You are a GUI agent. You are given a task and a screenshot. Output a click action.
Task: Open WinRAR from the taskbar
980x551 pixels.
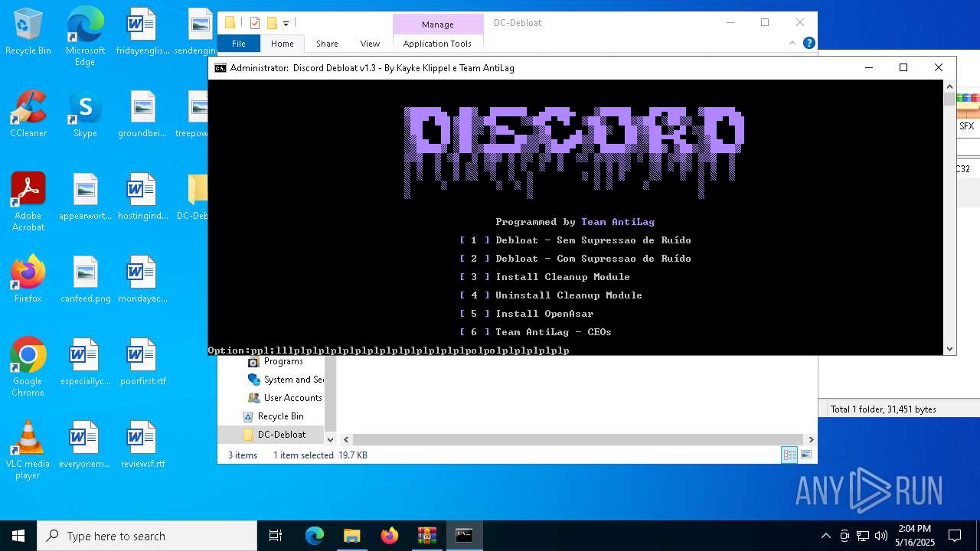pos(426,536)
